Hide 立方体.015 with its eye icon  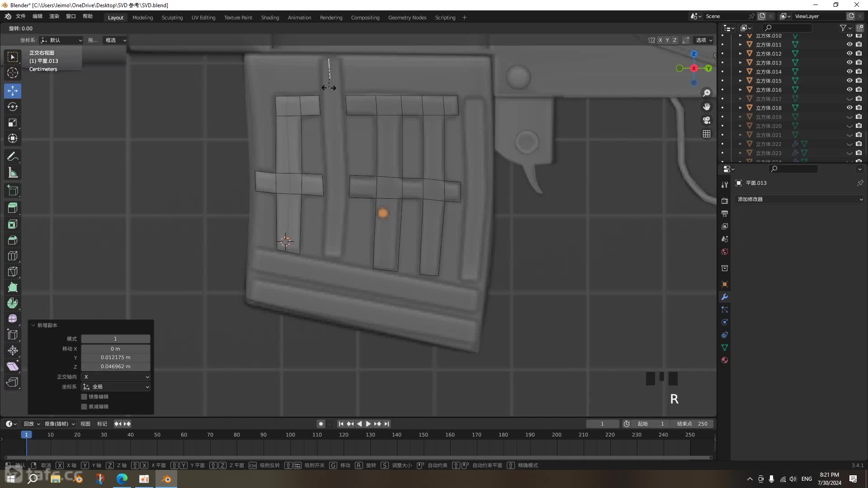pos(849,80)
